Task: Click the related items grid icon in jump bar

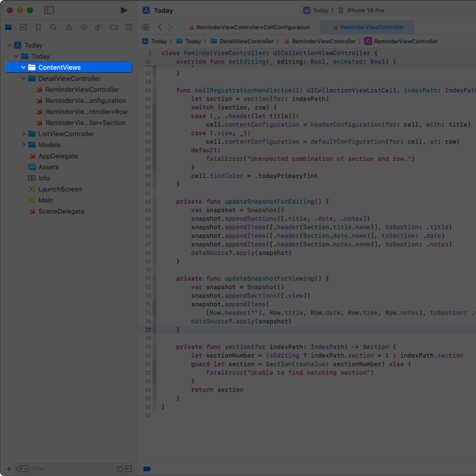Action: [x=145, y=27]
